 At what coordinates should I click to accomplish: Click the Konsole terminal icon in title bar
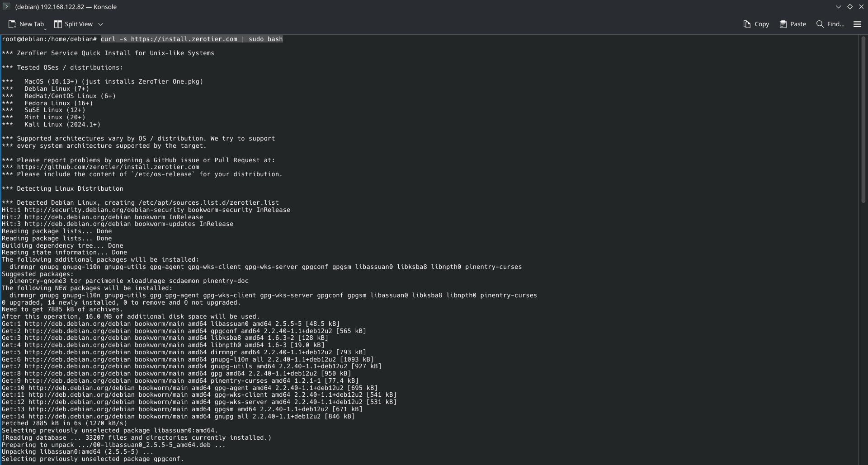coord(6,6)
